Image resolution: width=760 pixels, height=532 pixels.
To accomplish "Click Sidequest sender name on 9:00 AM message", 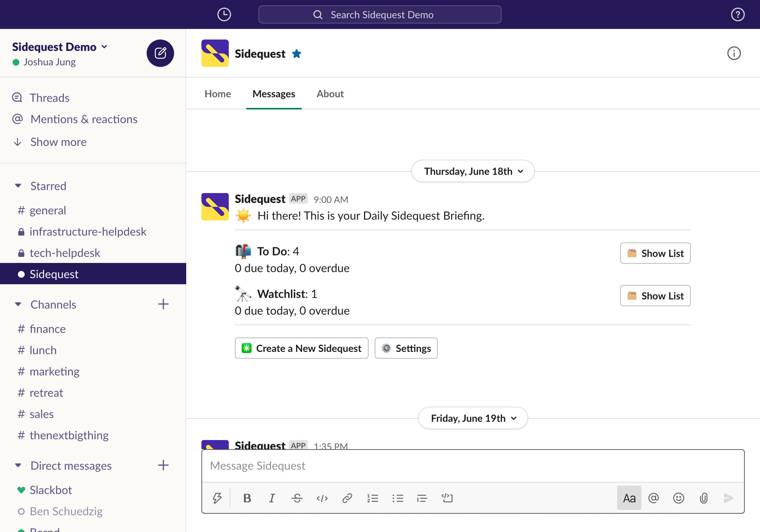I will 260,199.
